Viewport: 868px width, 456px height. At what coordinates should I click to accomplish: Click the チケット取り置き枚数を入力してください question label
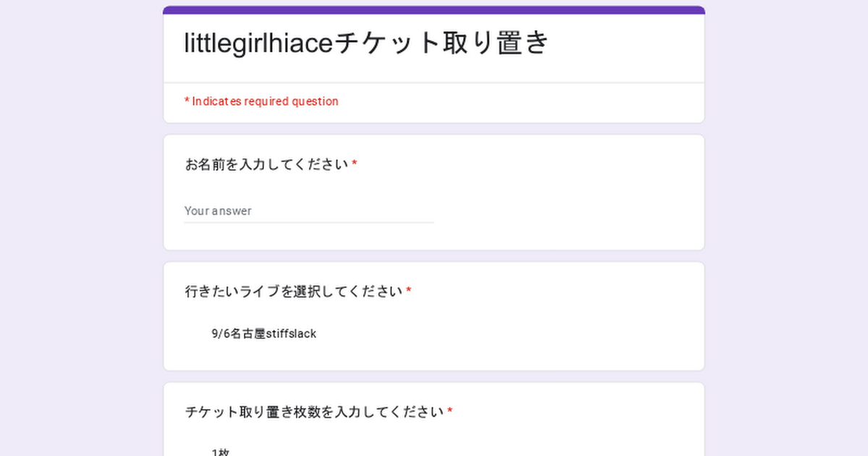point(315,412)
